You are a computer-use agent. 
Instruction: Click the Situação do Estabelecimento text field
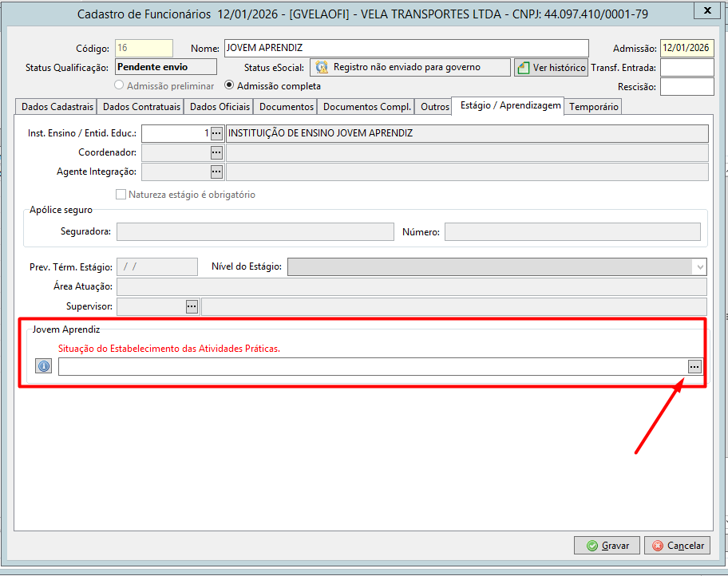[373, 367]
